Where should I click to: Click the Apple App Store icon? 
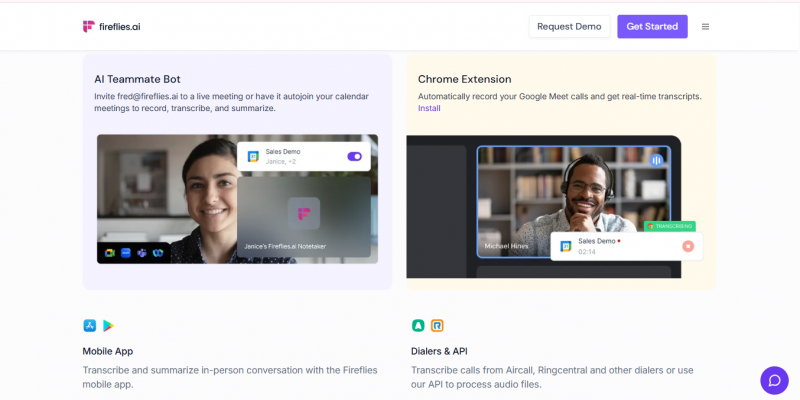pos(89,326)
